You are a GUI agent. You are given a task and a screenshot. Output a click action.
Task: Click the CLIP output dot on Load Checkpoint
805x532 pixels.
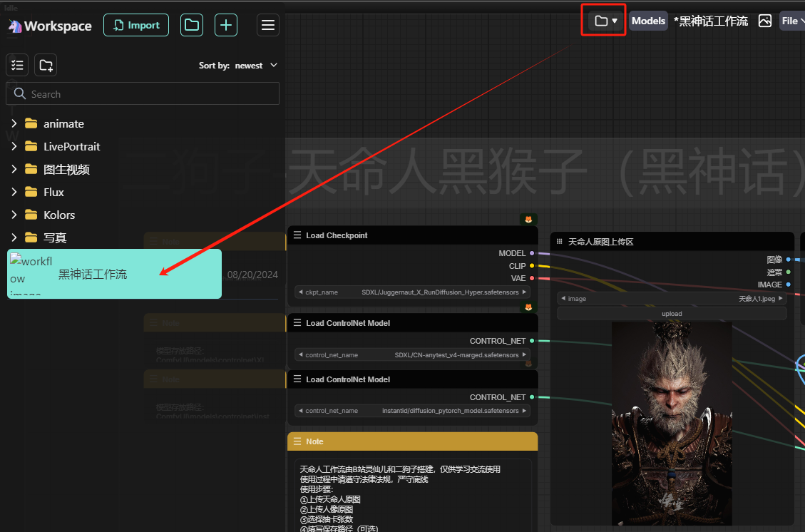(x=532, y=266)
